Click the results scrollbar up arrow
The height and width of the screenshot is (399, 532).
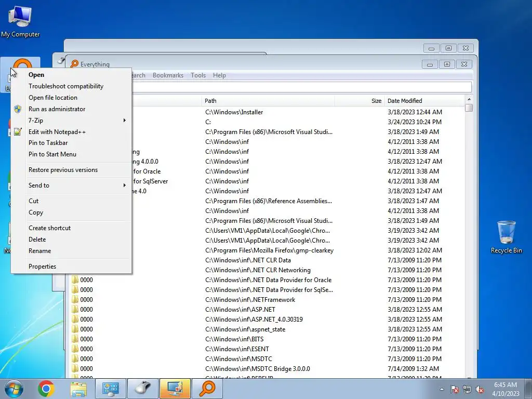click(x=469, y=99)
